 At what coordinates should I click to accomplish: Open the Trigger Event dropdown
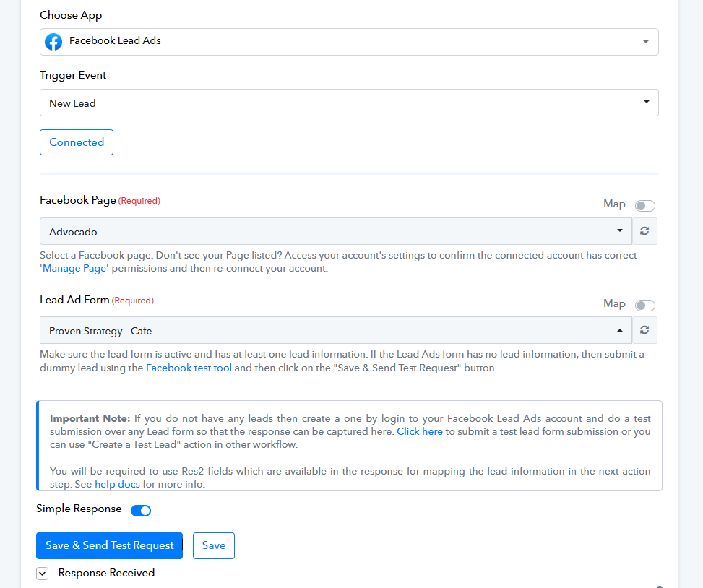coord(349,103)
